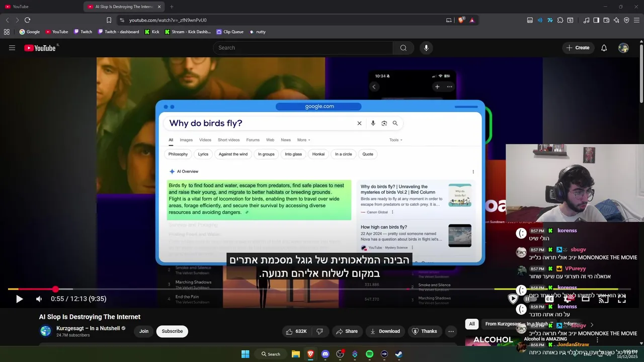Focus the YouTube search input field

[303, 48]
